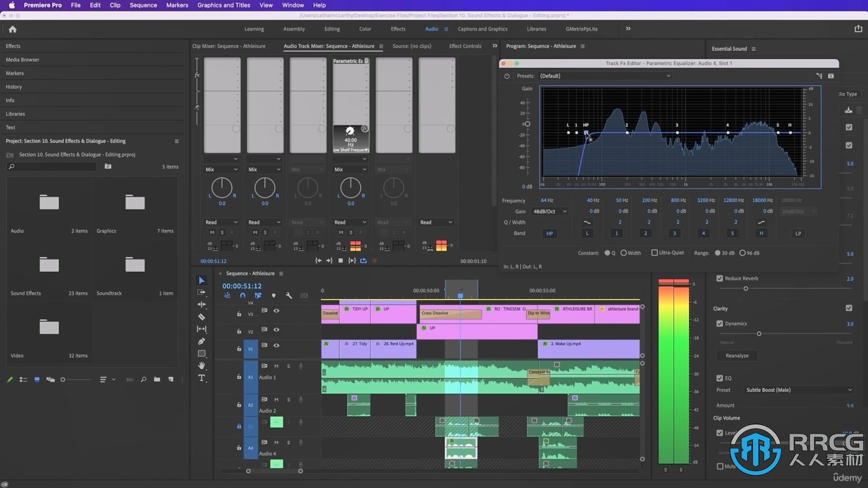
Task: Open Timeline Display Settings wrench
Action: tap(289, 296)
